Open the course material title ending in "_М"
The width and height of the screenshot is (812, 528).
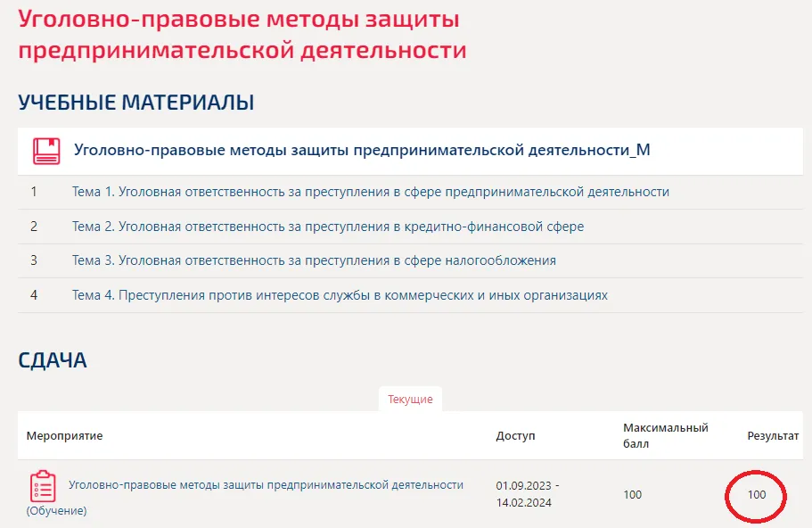point(362,151)
